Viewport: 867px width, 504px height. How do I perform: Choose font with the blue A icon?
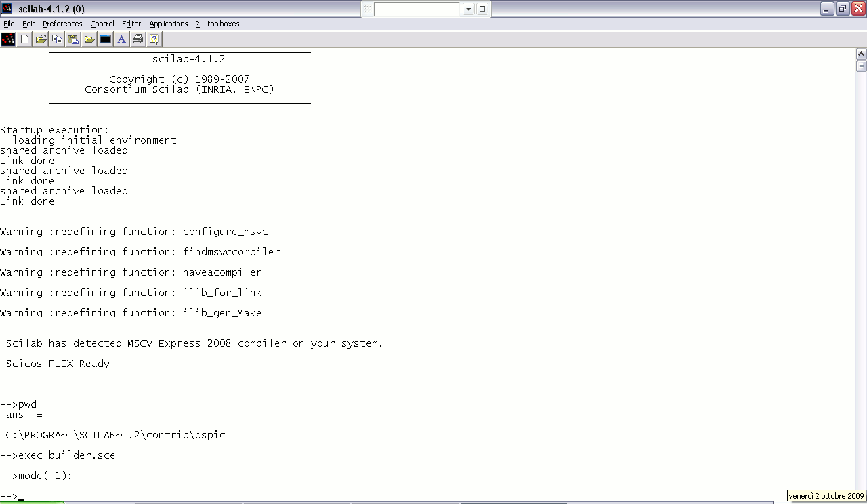[122, 39]
